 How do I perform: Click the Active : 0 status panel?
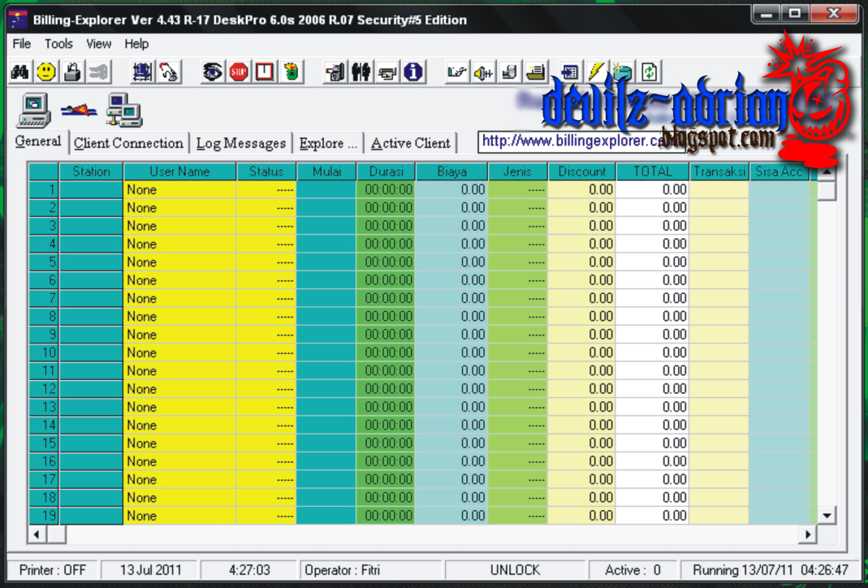click(x=633, y=570)
